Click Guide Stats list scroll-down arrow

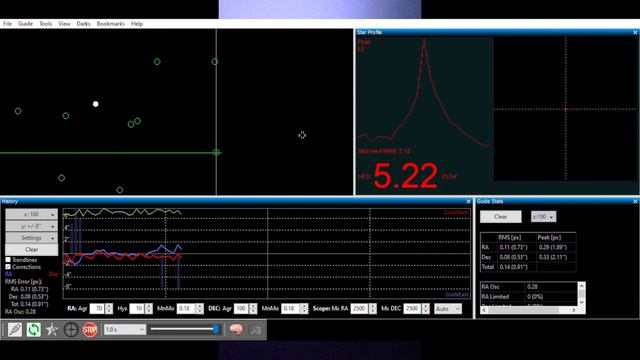pyautogui.click(x=582, y=302)
